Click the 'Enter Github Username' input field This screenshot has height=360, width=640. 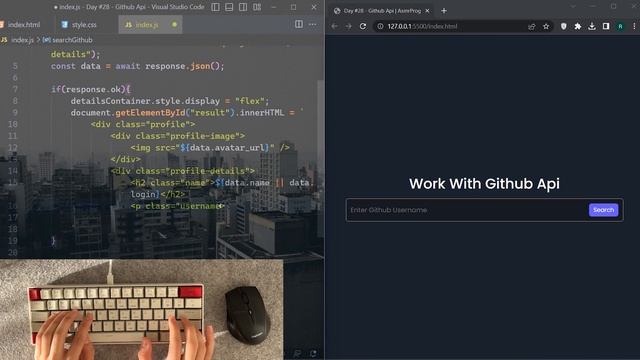467,210
